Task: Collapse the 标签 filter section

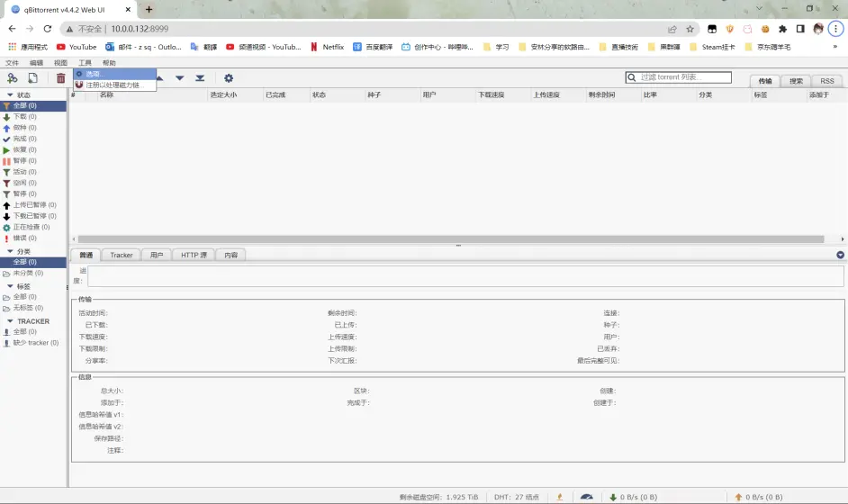Action: tap(10, 286)
